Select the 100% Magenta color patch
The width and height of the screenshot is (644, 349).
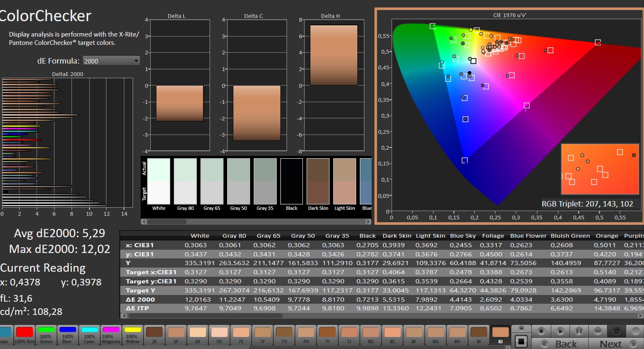111,335
